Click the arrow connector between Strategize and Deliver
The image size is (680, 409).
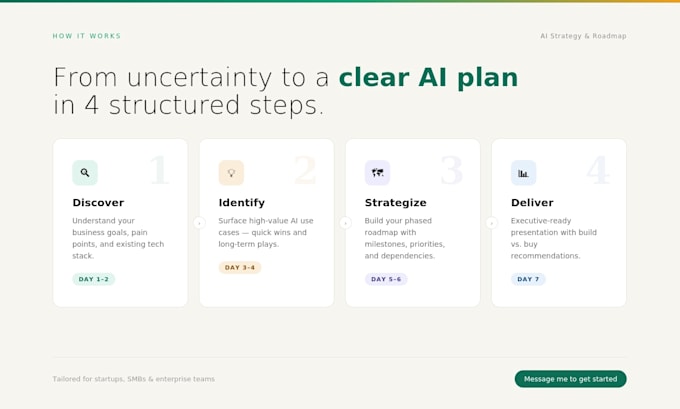point(491,223)
